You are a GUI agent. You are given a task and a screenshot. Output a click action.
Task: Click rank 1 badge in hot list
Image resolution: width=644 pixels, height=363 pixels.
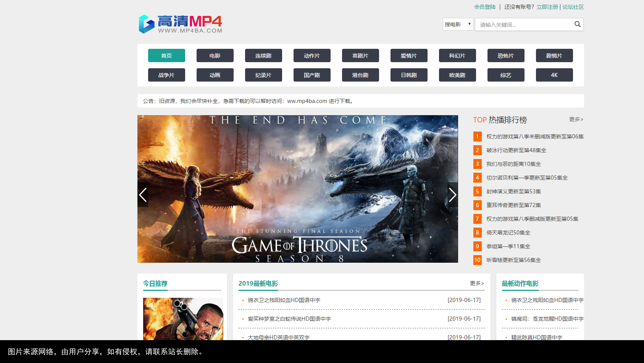[477, 137]
